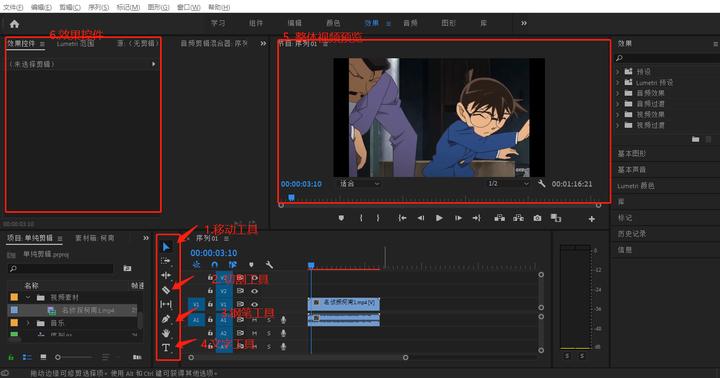Toggle Linked Selection in timeline
Screen dimensions: 720x378
click(233, 265)
